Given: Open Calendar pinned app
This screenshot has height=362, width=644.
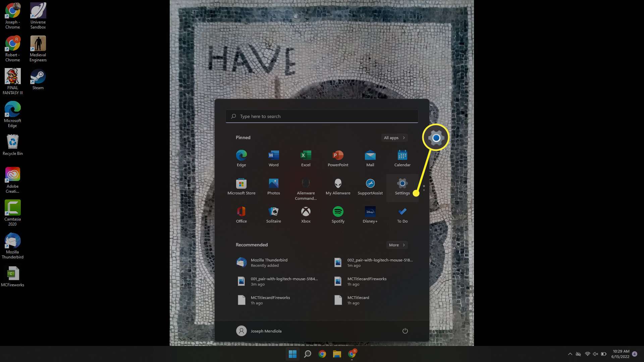Looking at the screenshot, I should (x=402, y=158).
